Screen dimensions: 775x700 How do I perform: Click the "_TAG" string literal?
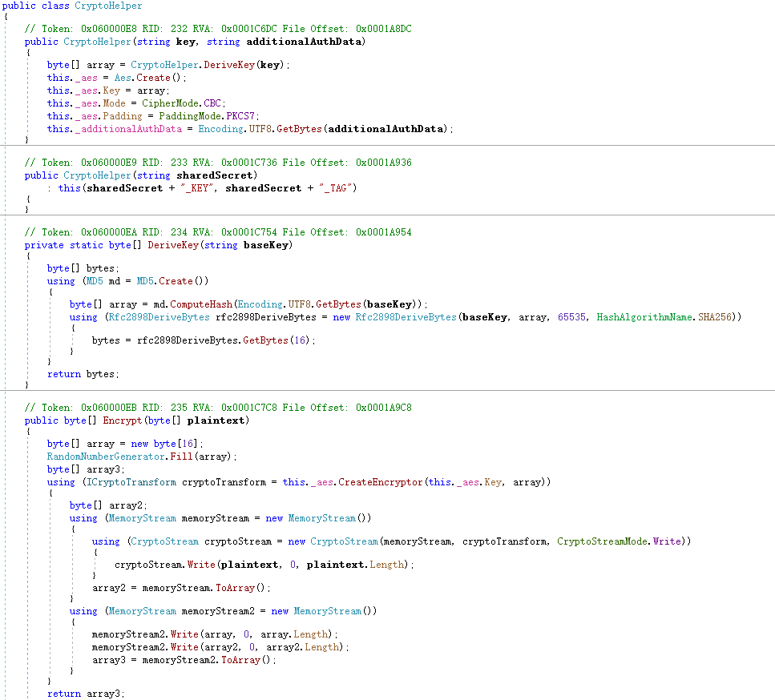point(336,188)
